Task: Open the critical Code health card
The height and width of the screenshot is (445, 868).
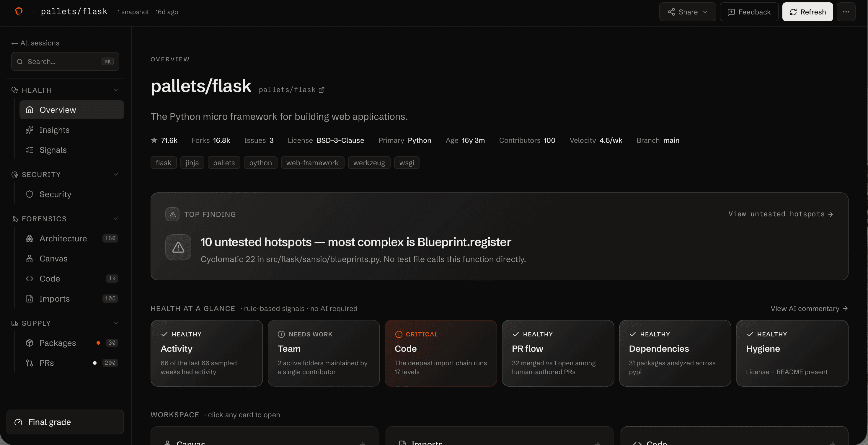Action: click(x=441, y=353)
